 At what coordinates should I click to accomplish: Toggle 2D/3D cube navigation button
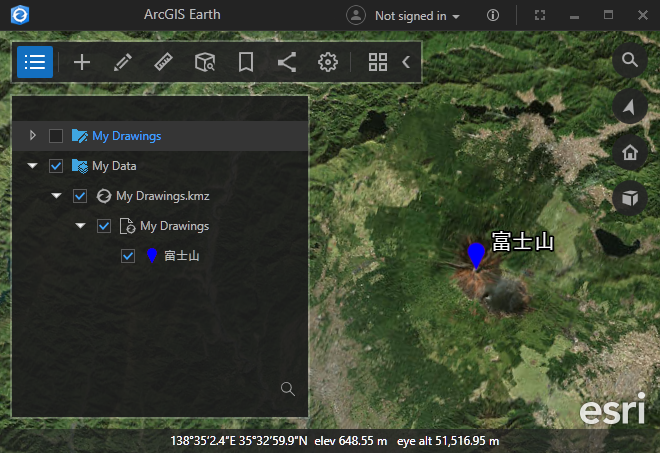coord(630,198)
